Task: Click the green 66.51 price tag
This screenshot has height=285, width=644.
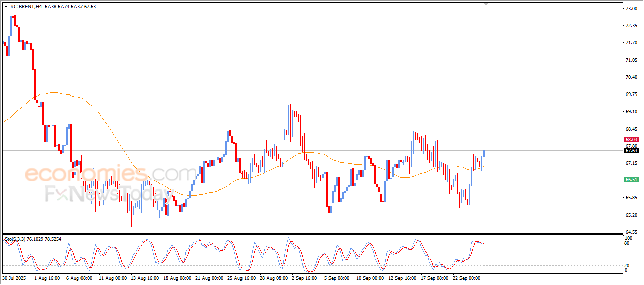Action: coord(631,179)
